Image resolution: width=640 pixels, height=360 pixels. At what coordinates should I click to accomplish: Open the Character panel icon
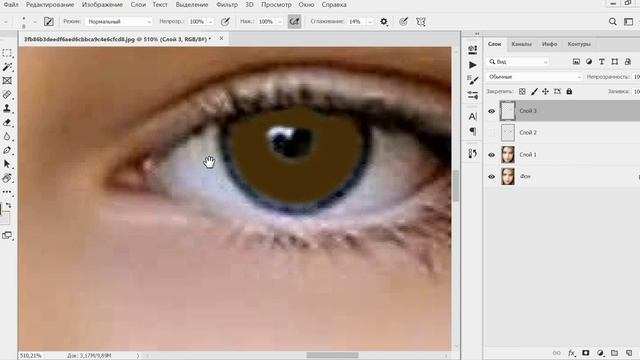click(x=473, y=117)
